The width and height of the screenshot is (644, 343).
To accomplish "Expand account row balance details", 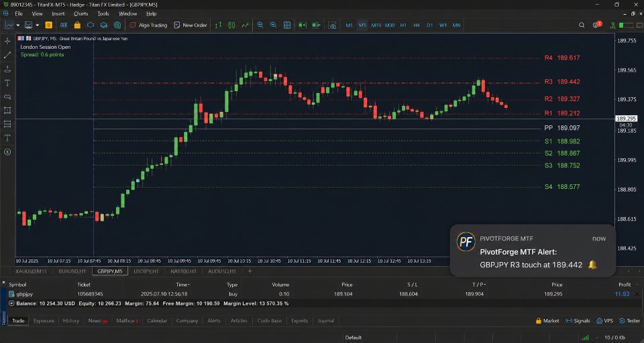I will click(x=11, y=303).
